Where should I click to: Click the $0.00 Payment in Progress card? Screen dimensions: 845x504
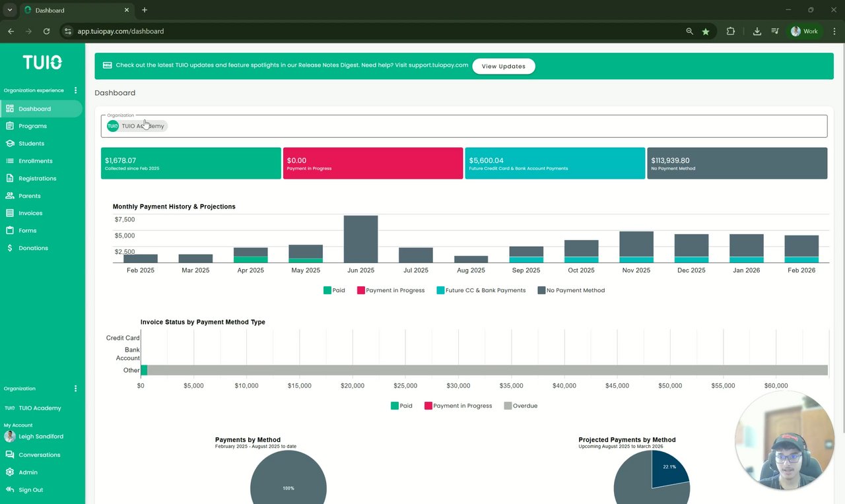(x=373, y=163)
